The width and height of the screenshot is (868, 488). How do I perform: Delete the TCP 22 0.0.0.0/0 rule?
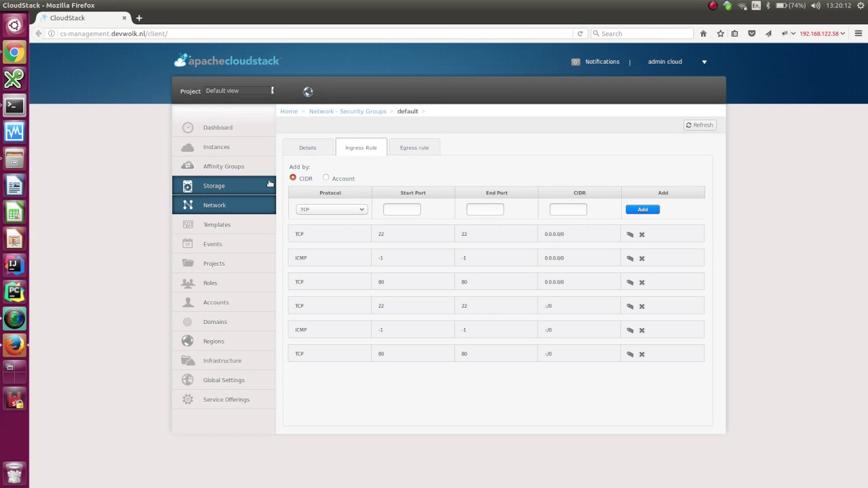click(x=642, y=235)
